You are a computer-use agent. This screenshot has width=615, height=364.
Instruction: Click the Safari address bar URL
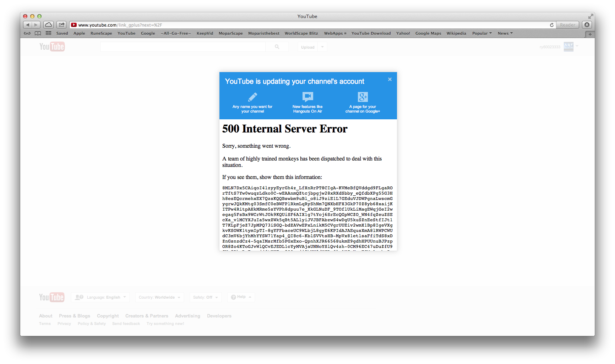pos(120,25)
